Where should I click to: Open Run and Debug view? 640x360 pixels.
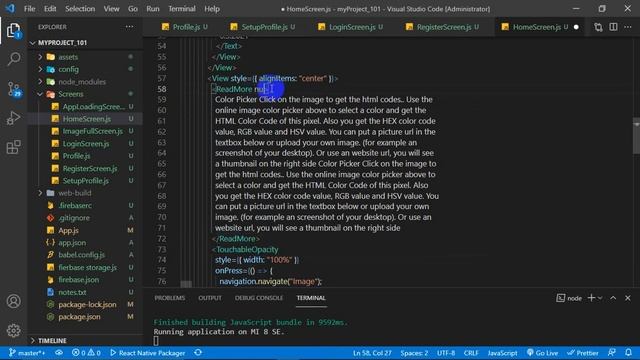13,118
